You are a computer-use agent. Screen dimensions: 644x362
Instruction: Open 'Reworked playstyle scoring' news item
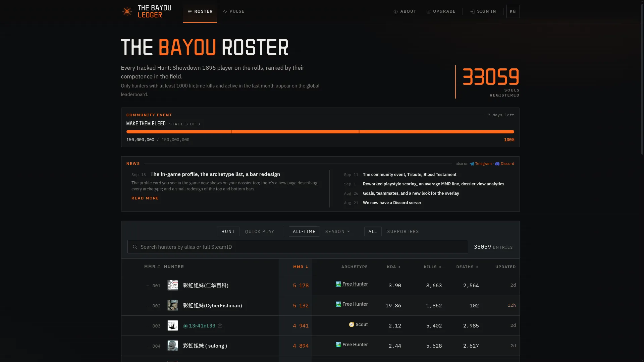433,184
